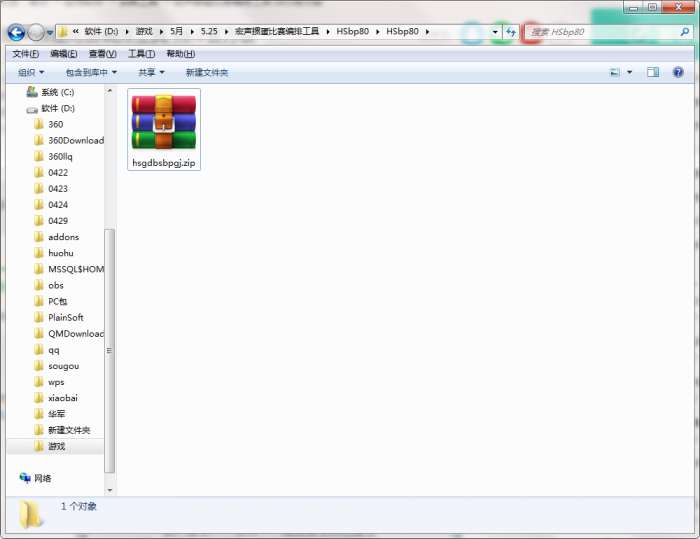Select the highlighted 游戏 folder in sidebar

[x=57, y=446]
